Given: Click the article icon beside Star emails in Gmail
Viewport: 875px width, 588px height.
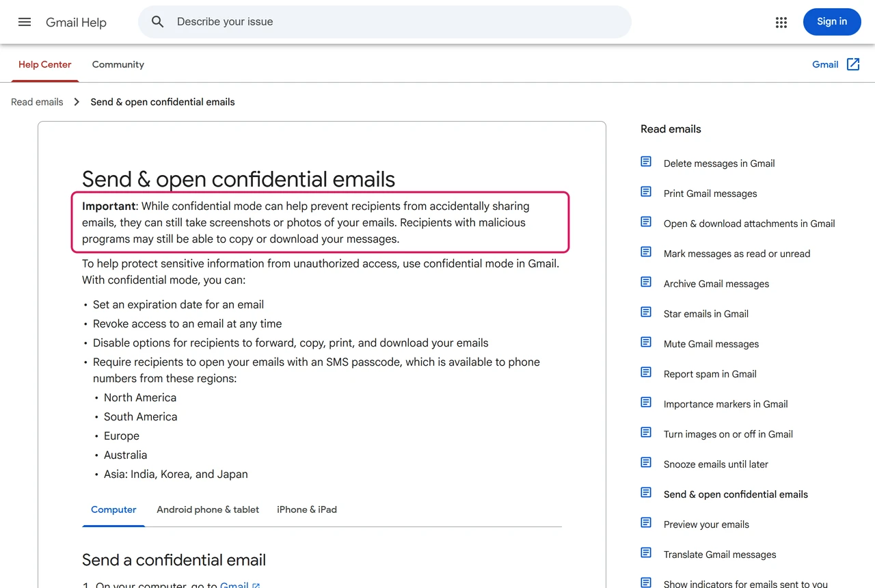Looking at the screenshot, I should (x=646, y=312).
